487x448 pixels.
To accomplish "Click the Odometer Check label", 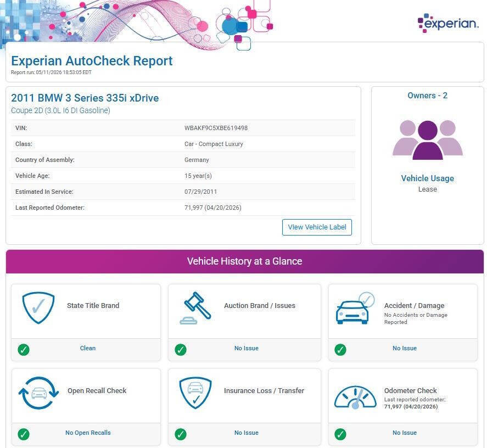I will tap(410, 390).
